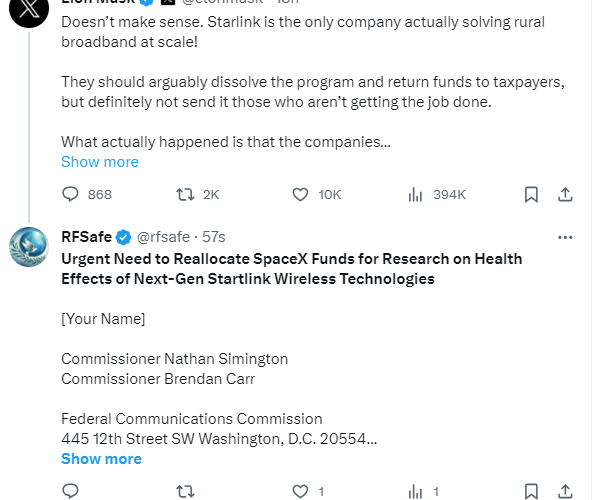The image size is (615, 500).
Task: Expand Show more under Starlink tweet
Action: [x=100, y=162]
